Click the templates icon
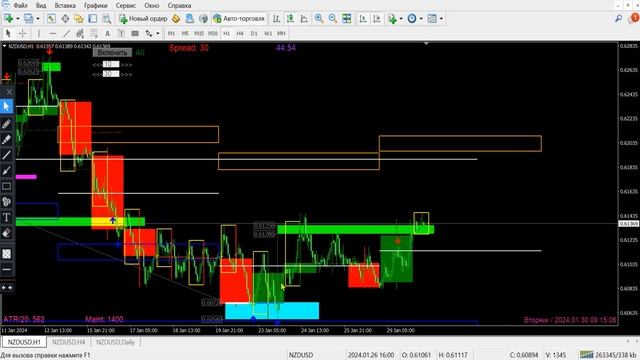This screenshot has width=640, height=360. click(432, 18)
